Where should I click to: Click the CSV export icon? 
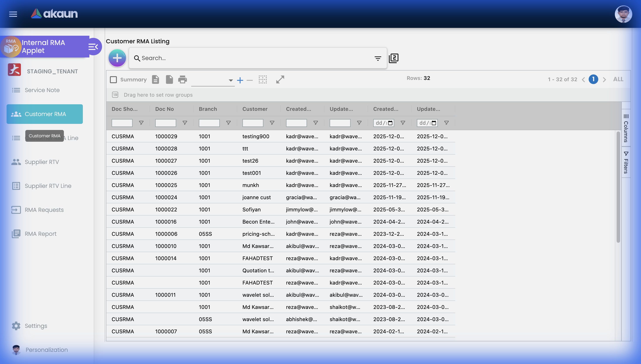155,79
